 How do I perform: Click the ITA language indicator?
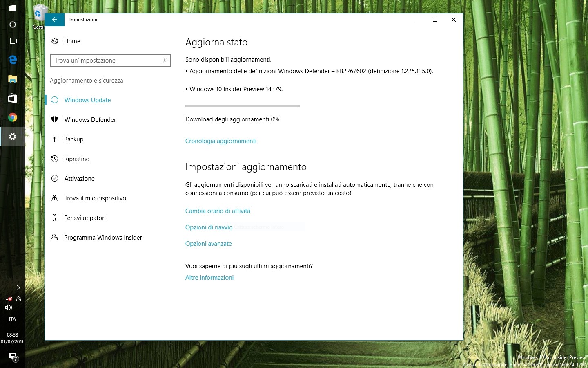[x=12, y=319]
